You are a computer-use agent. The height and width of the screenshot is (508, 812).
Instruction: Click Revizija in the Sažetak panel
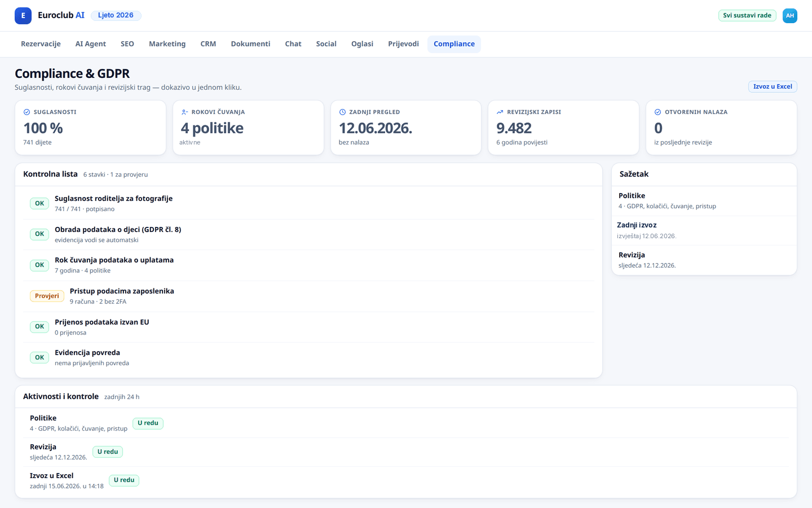tap(704, 260)
